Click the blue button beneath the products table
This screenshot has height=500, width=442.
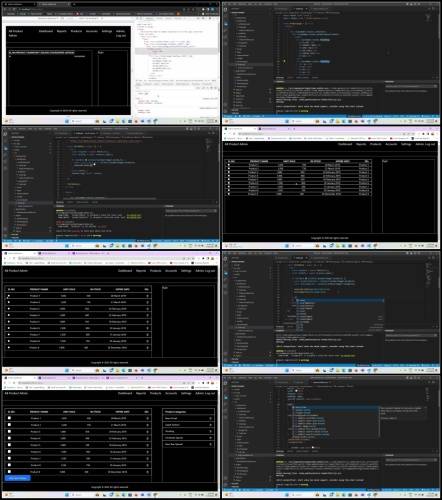pos(18,478)
